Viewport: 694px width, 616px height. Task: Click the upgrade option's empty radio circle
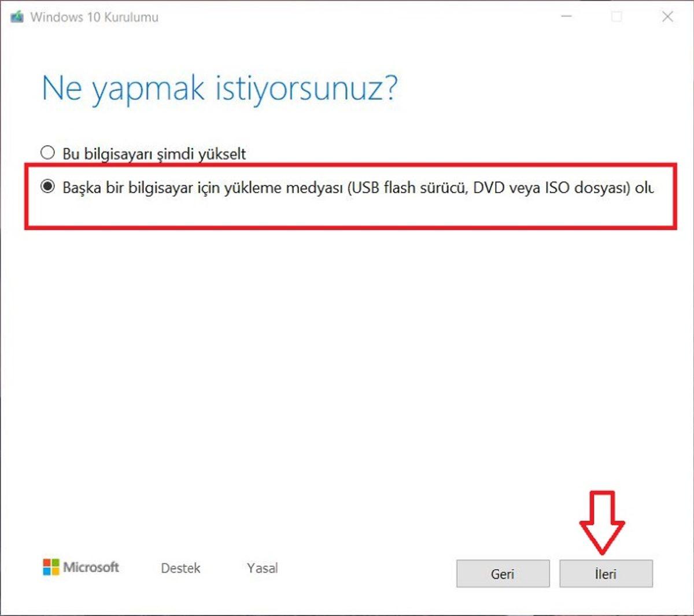[x=47, y=152]
